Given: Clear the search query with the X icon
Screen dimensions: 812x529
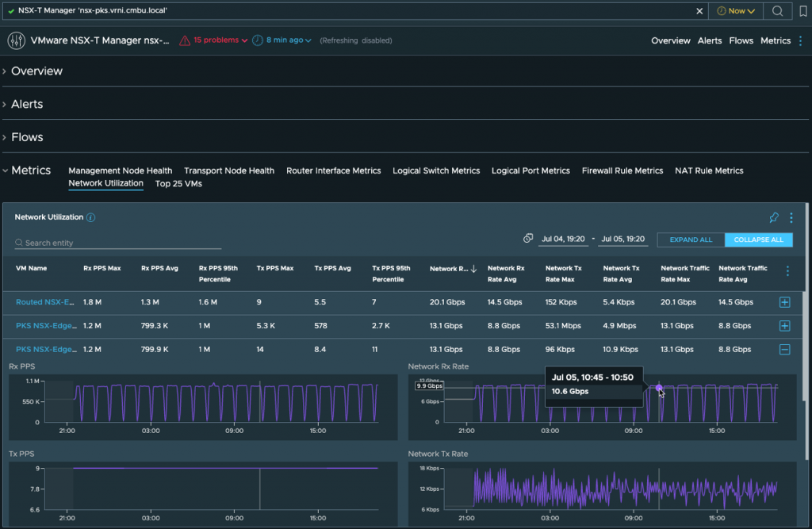Looking at the screenshot, I should click(x=699, y=11).
